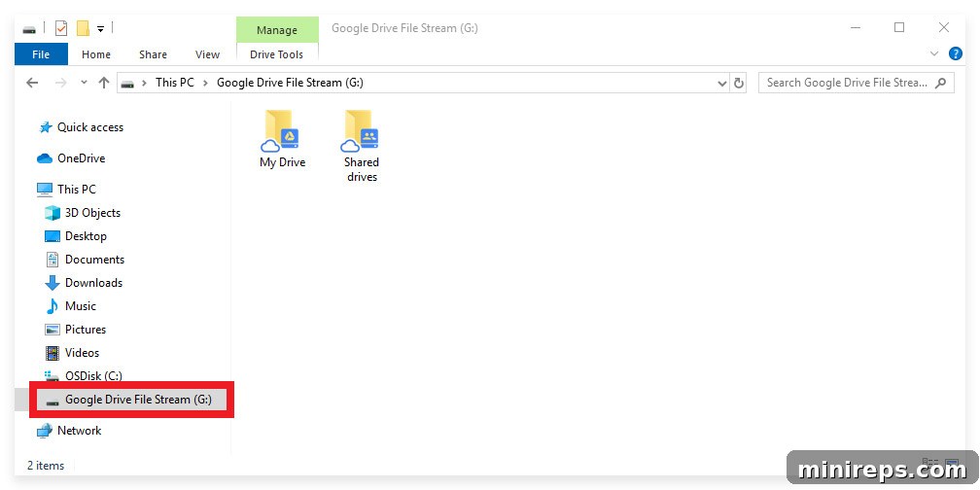Minimize the File Explorer window
This screenshot has width=980, height=490.
point(855,27)
